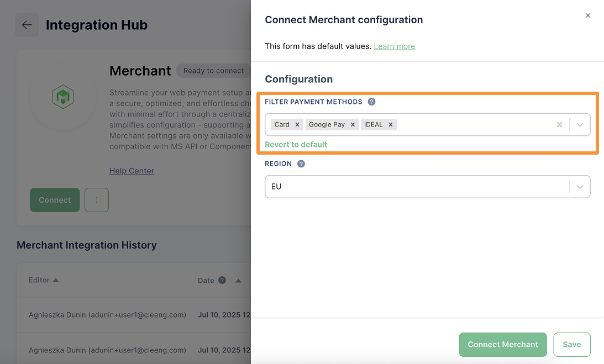Clear all selected payment methods with the X

559,124
